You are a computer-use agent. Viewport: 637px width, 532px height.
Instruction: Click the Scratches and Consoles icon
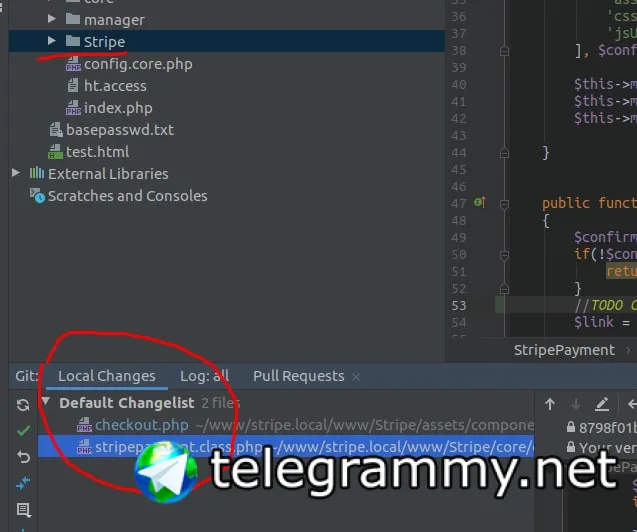[37, 195]
